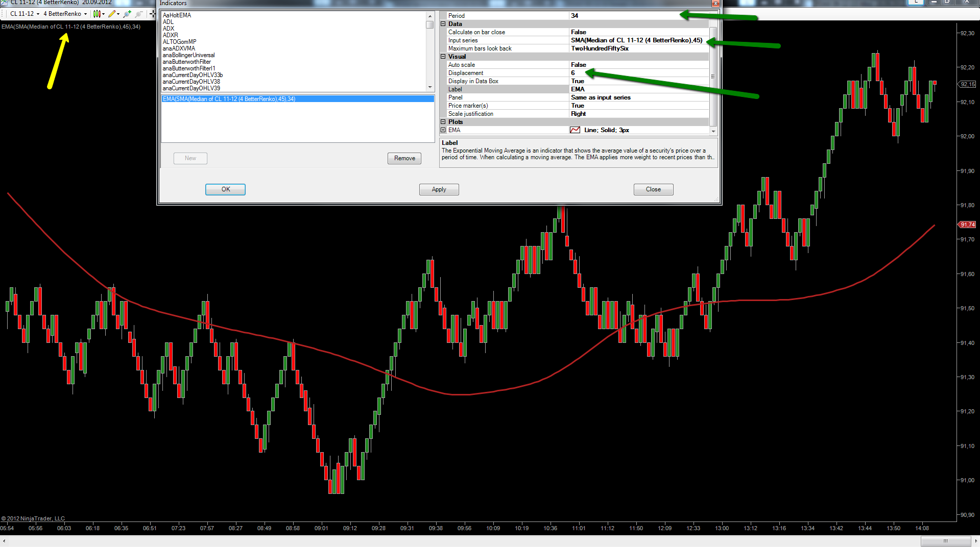The image size is (980, 547).
Task: Select anaCurrentDayOHLV33b indicator
Action: coord(193,75)
